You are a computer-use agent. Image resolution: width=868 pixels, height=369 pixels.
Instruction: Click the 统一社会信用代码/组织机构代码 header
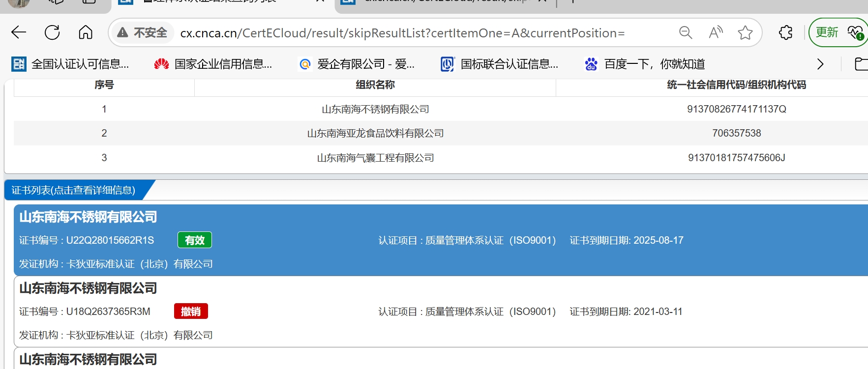[x=736, y=85]
